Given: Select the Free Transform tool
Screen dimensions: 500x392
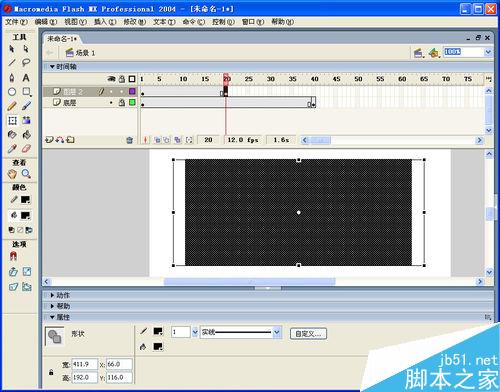Looking at the screenshot, I should coord(12,120).
